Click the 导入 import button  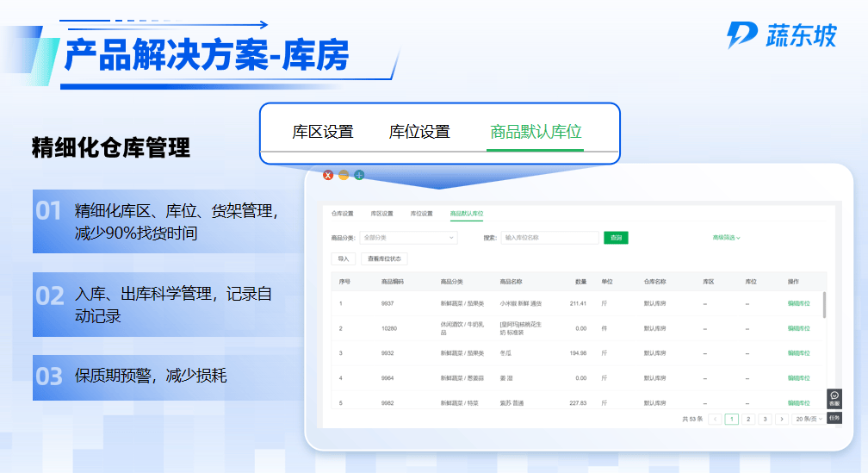pos(344,258)
